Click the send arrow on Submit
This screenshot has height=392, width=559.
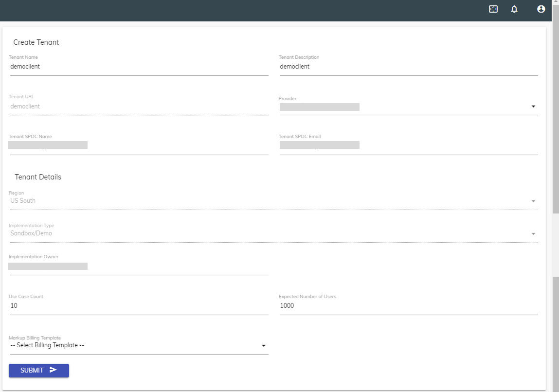(54, 370)
